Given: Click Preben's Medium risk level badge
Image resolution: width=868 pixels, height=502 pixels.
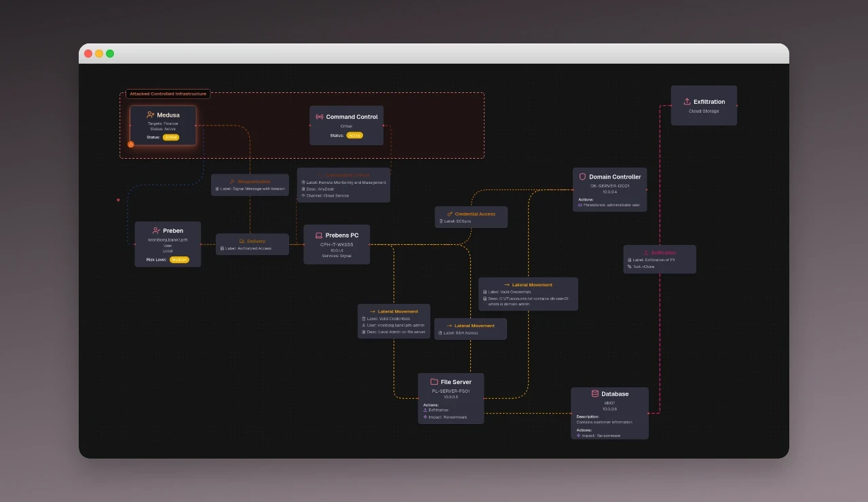Looking at the screenshot, I should click(x=179, y=260).
